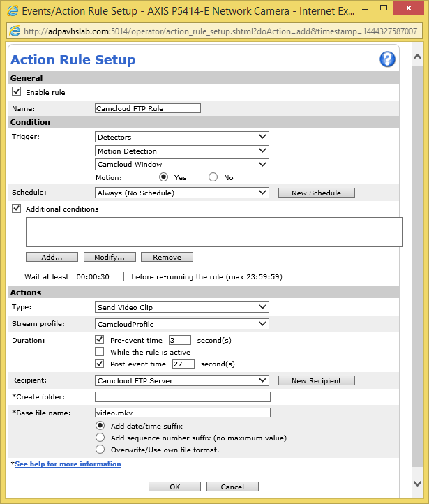Close the Action Rule Setup window

[409, 8]
